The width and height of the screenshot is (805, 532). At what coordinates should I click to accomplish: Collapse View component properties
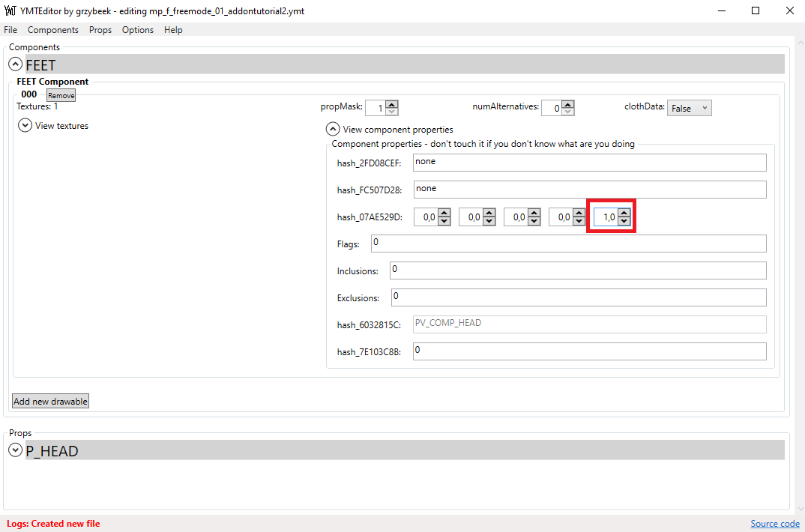click(x=333, y=129)
